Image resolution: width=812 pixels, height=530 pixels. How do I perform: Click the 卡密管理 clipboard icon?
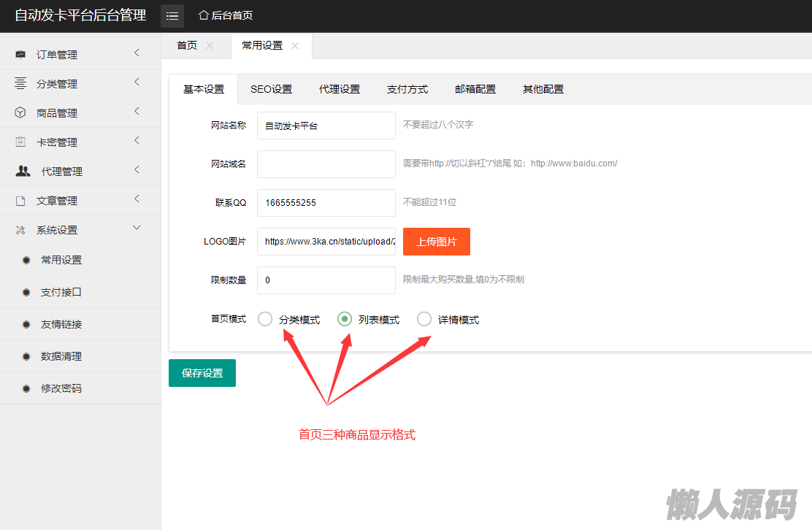(20, 142)
